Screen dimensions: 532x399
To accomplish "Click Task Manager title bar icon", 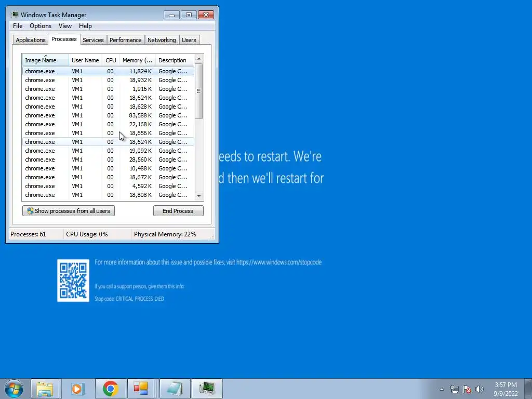I will (15, 15).
